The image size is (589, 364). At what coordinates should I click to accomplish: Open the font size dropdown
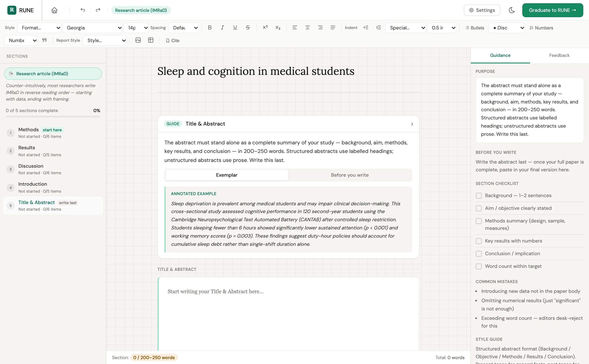coord(136,28)
